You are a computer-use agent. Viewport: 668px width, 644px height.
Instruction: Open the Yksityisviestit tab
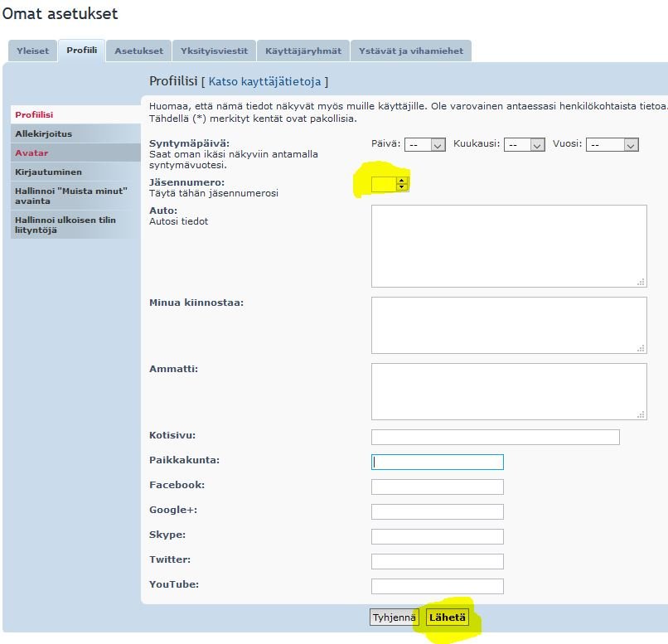(x=214, y=51)
